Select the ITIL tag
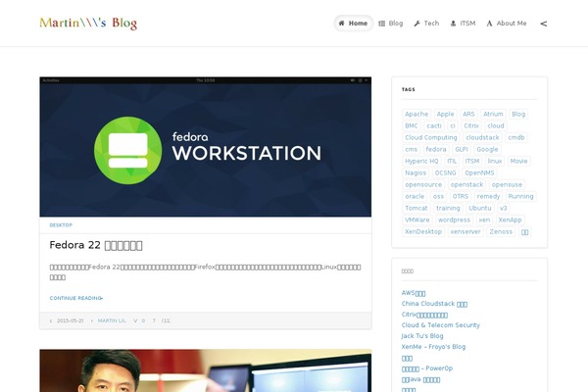 tap(452, 161)
